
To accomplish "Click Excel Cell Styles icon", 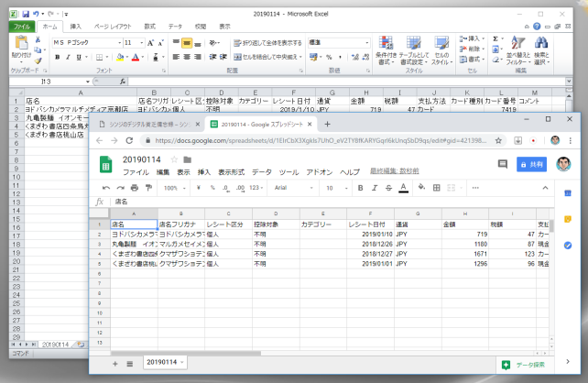I will coord(441,43).
